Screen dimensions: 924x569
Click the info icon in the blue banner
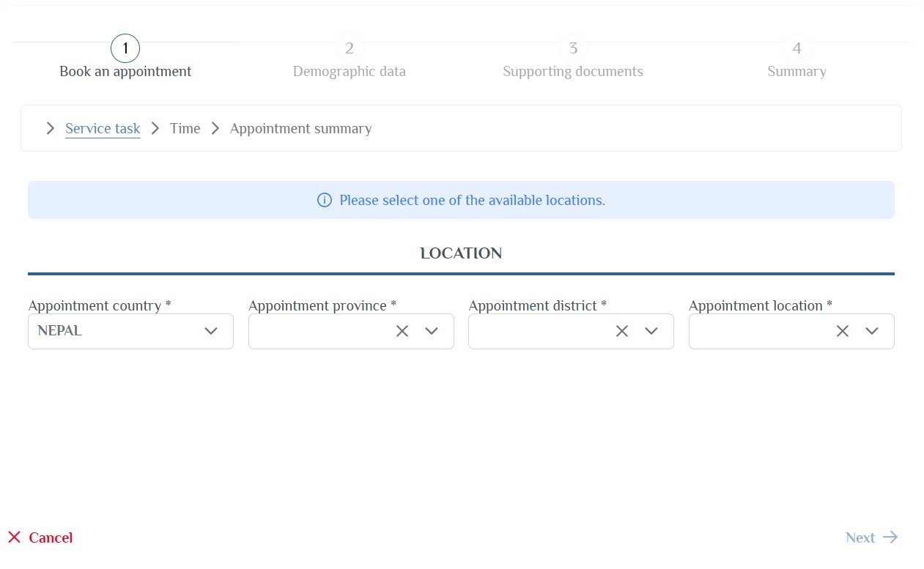[325, 200]
